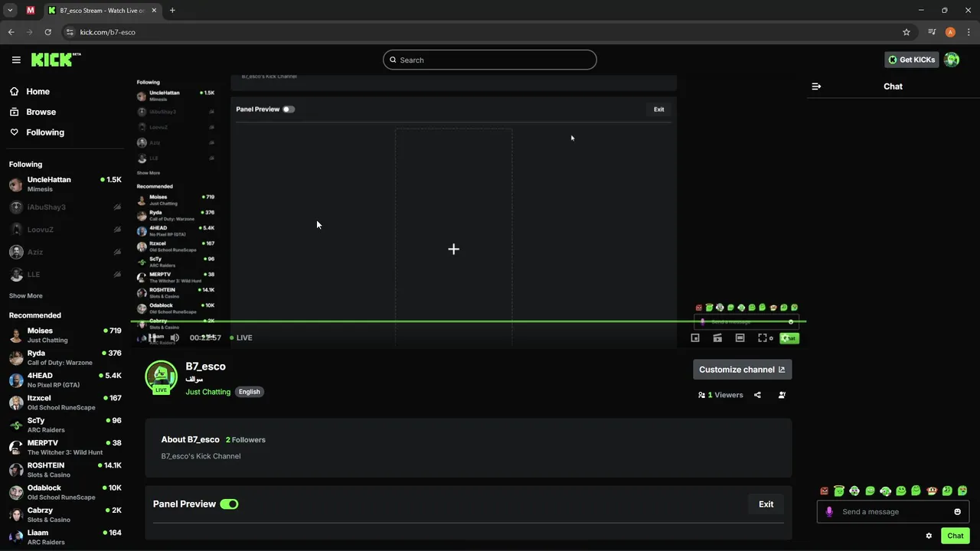Switch to the Gmail browser tab
The image size is (980, 551).
tap(31, 11)
